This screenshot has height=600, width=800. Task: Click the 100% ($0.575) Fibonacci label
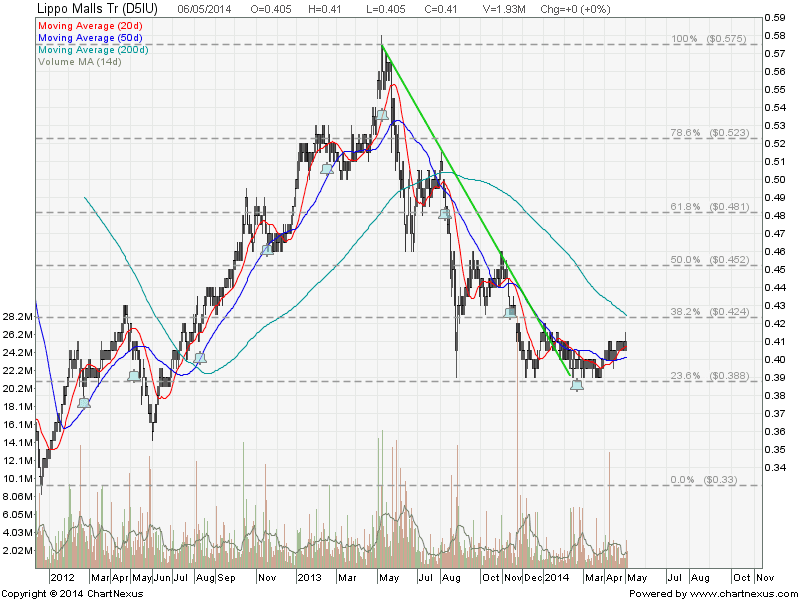[708, 39]
